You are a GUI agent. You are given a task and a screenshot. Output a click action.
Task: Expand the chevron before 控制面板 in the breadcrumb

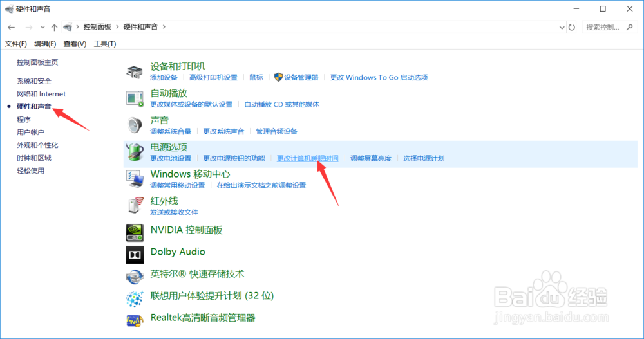77,26
